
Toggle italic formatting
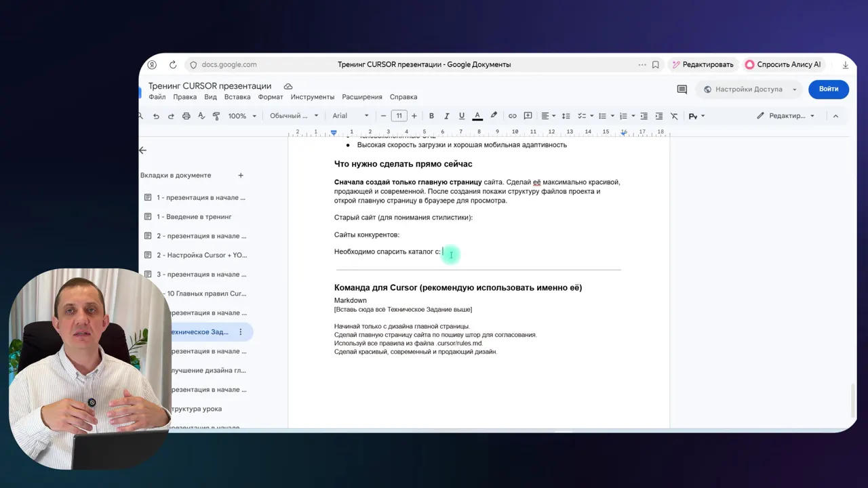pos(446,116)
